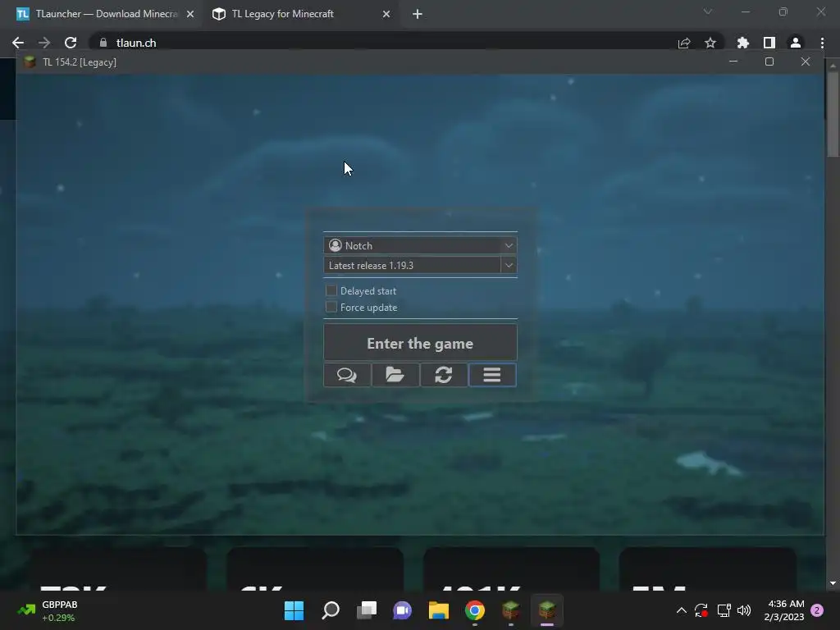Open the Chrome profile icon
Viewport: 840px width, 630px height.
796,43
